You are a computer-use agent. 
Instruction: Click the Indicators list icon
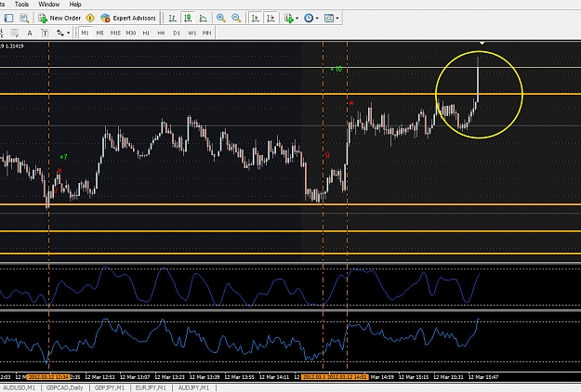coord(289,18)
